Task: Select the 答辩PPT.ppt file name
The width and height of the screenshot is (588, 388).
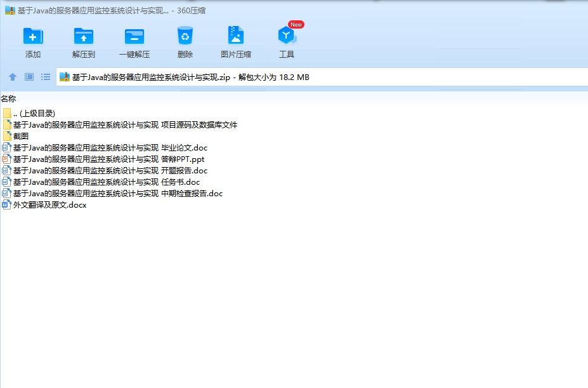Action: (x=108, y=159)
